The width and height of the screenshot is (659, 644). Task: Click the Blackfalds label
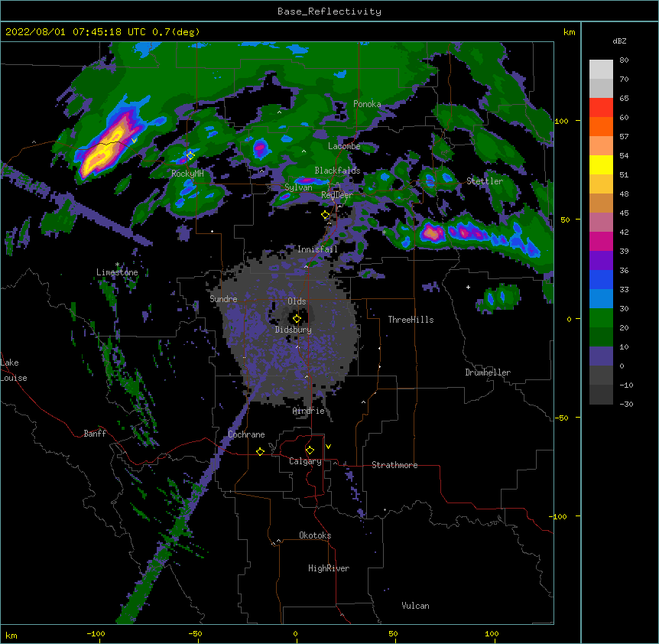coord(337,171)
